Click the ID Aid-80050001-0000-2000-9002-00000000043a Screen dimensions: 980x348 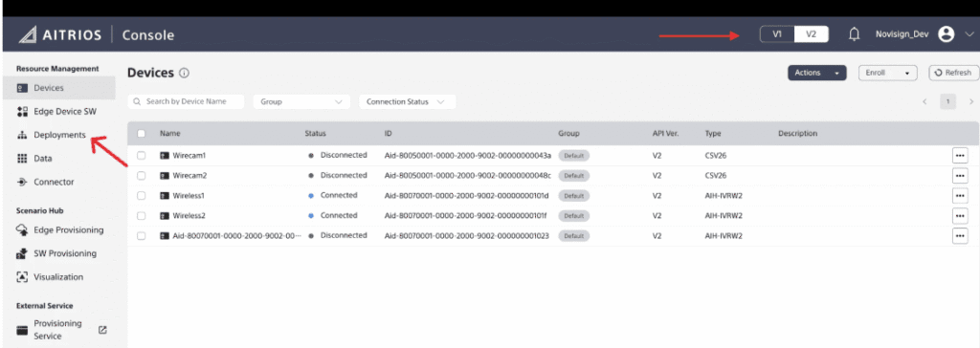click(467, 156)
